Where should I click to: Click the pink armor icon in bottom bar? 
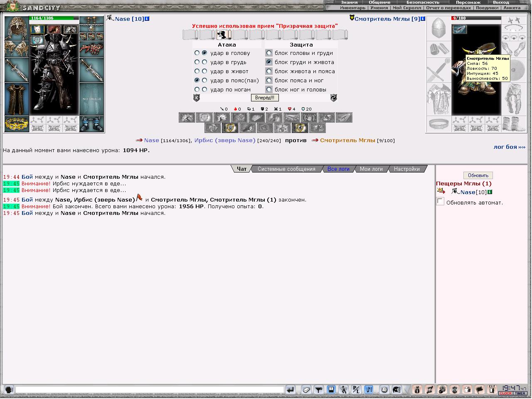[x=455, y=389]
